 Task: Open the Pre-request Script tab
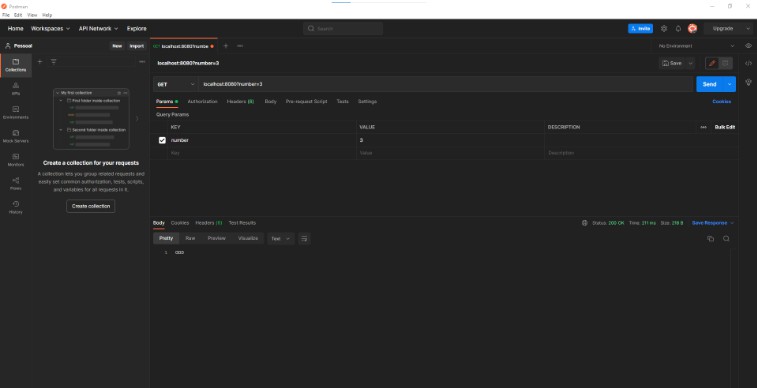[x=306, y=101]
